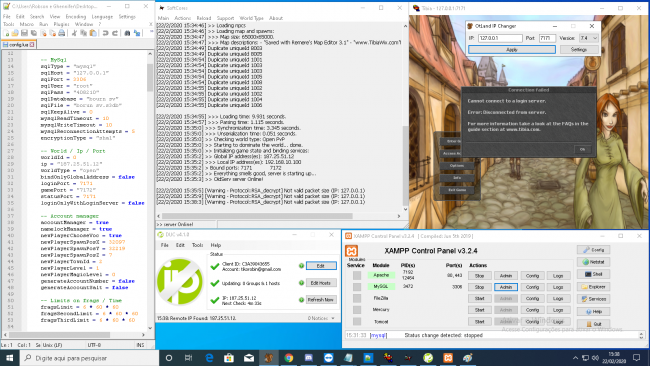Open Discord from the Windows taskbar
This screenshot has height=366, width=650.
(308, 358)
